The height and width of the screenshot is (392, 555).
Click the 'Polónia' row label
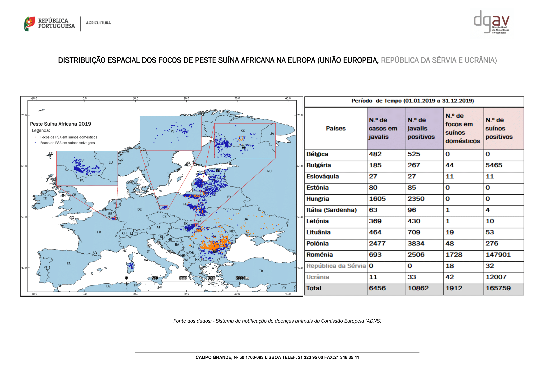point(317,244)
